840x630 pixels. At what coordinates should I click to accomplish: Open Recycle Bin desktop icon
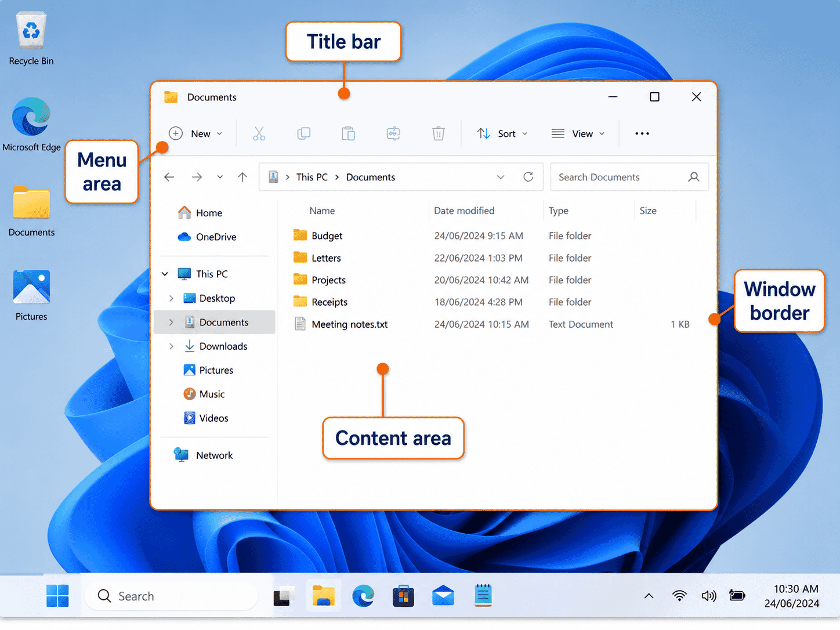[31, 39]
